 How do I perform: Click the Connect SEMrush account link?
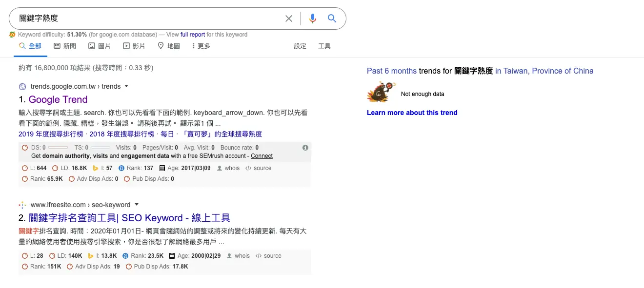[262, 156]
